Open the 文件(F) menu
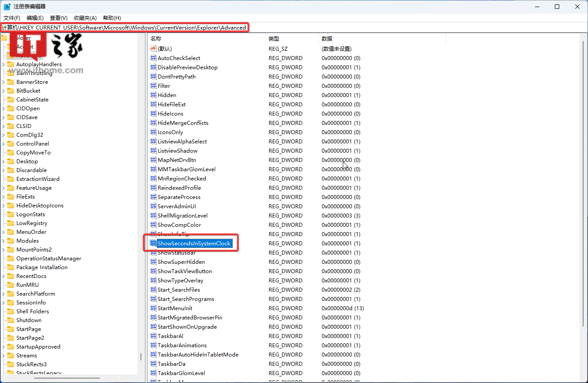 click(12, 18)
